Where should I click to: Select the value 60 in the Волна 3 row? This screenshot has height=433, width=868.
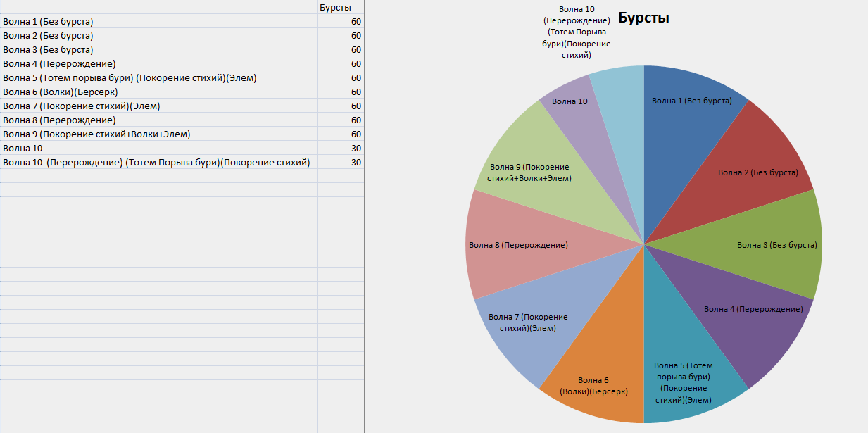[x=341, y=49]
